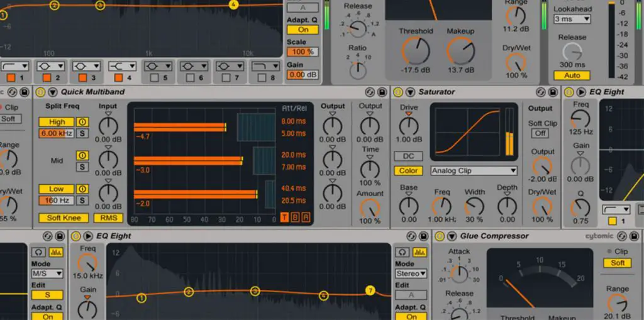This screenshot has width=644, height=320.
Task: Click the Saturator Drive knob
Action: click(409, 126)
